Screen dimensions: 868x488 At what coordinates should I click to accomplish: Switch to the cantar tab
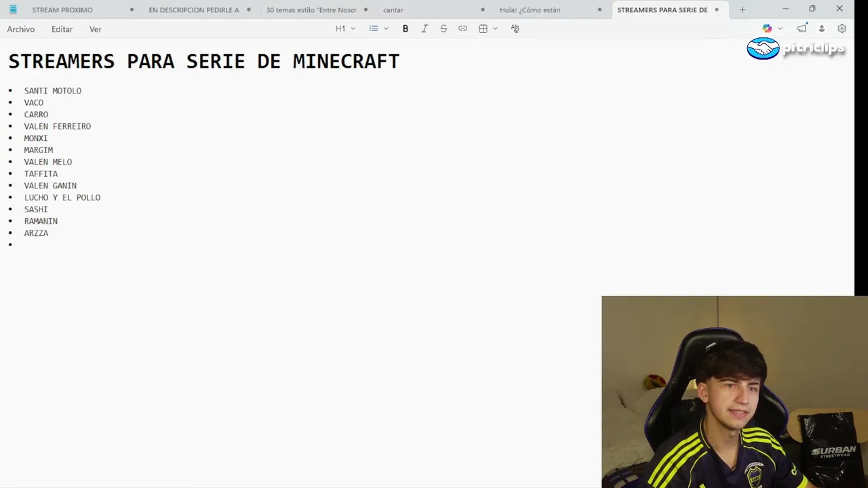pos(393,9)
